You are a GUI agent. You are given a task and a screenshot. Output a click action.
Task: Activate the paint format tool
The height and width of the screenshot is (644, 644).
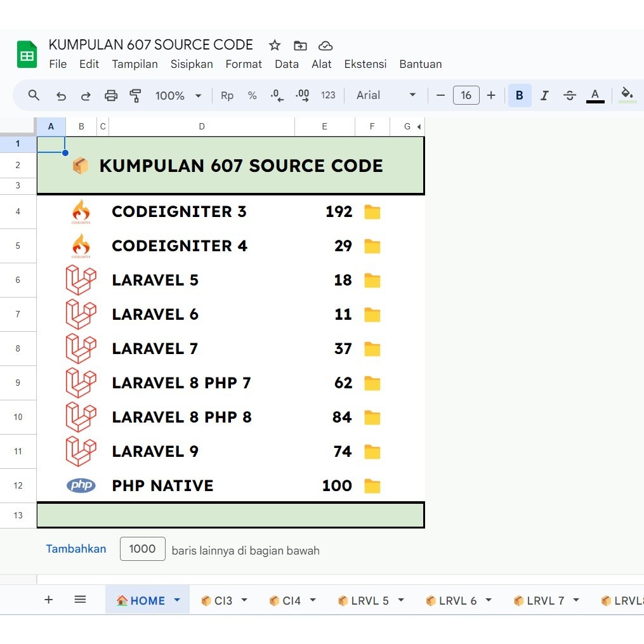tap(135, 96)
